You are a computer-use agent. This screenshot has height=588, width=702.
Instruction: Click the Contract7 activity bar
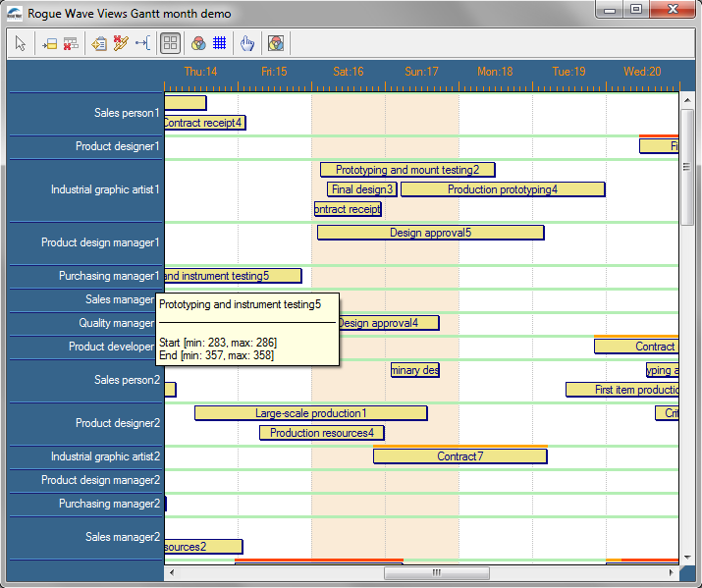459,456
